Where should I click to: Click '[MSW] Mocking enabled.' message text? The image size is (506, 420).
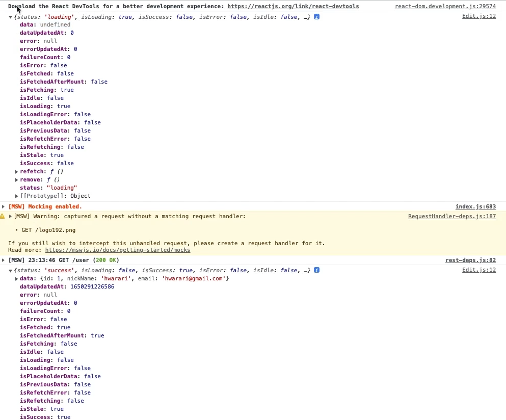[45, 206]
